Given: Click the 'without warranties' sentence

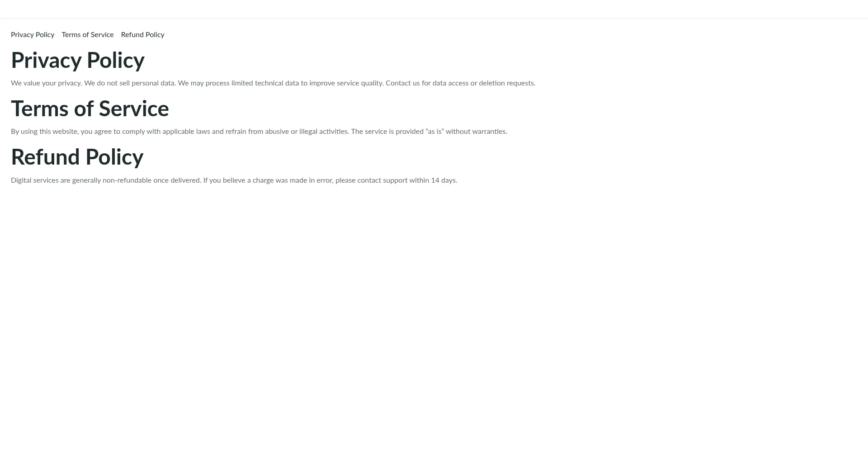Looking at the screenshot, I should tap(429, 132).
